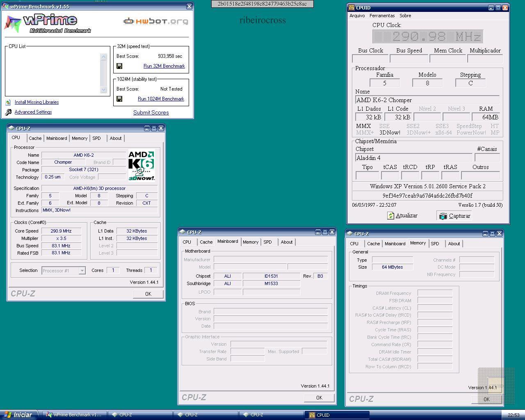525x420 pixels.
Task: Open the Arquivo menu in CPUID
Action: click(x=357, y=16)
